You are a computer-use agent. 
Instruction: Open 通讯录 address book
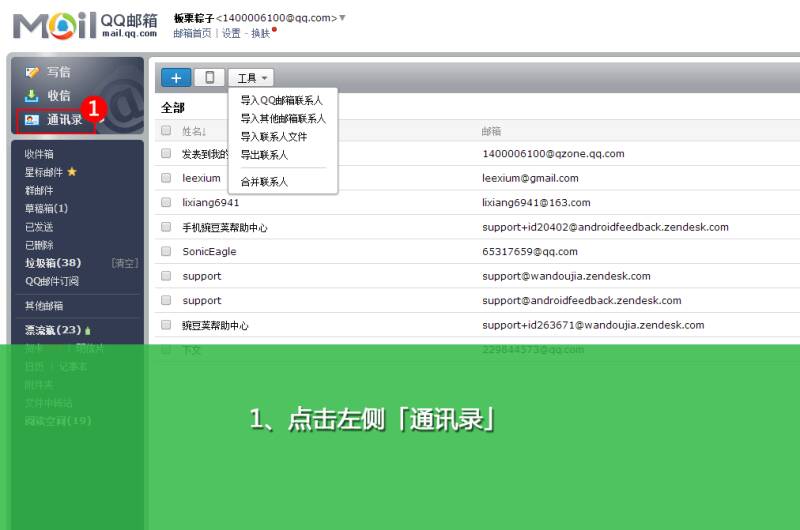pos(65,120)
